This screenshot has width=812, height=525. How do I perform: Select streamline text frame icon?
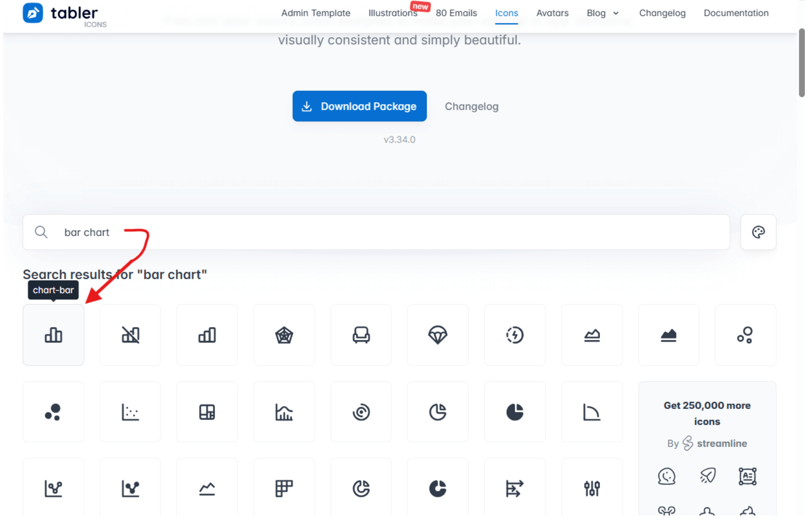pyautogui.click(x=748, y=476)
